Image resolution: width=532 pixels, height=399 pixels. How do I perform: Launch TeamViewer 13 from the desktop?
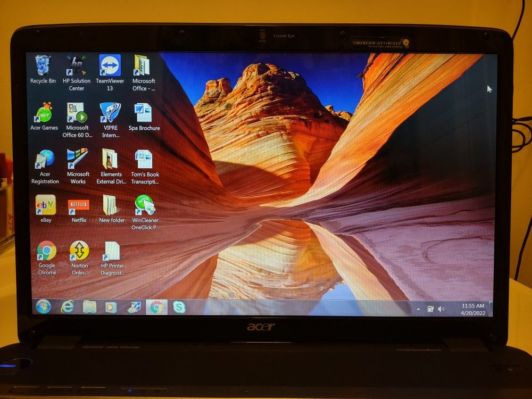(x=110, y=66)
